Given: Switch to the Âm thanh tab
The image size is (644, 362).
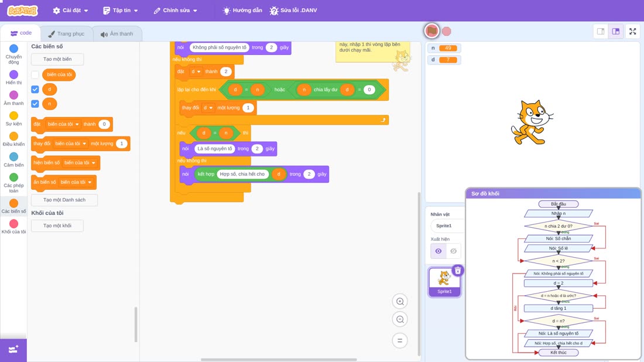Looking at the screenshot, I should (x=117, y=34).
